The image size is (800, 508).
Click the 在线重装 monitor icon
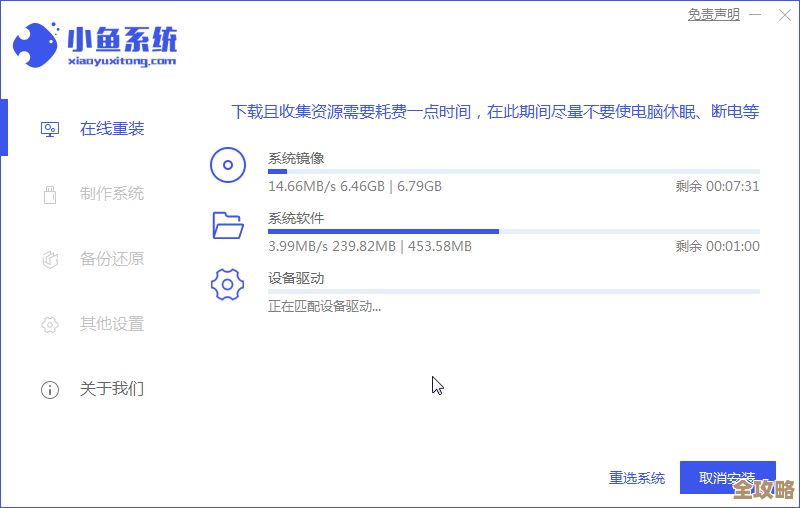(x=49, y=130)
